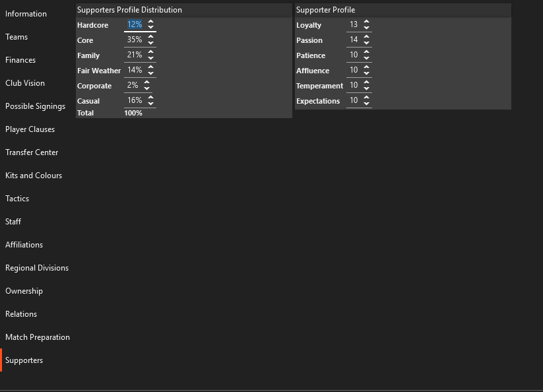Click into the Loyalty value field
Screen dimensions: 543x392
(353, 24)
